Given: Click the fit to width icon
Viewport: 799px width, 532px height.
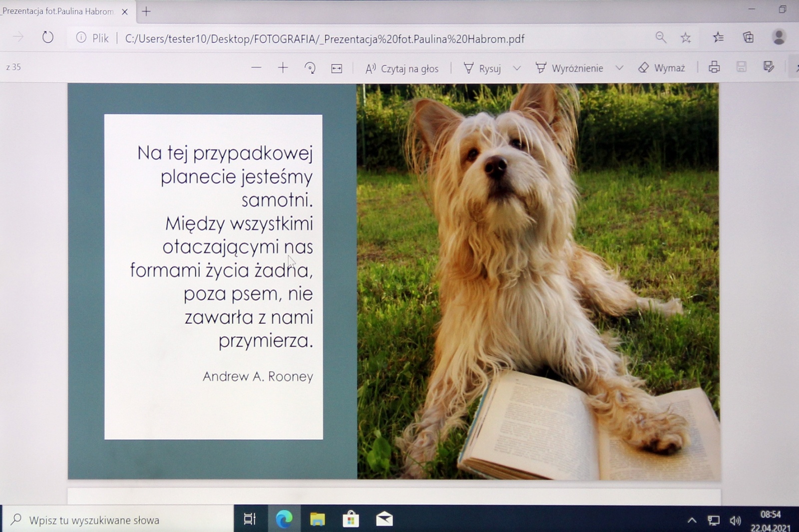Looking at the screenshot, I should [337, 68].
